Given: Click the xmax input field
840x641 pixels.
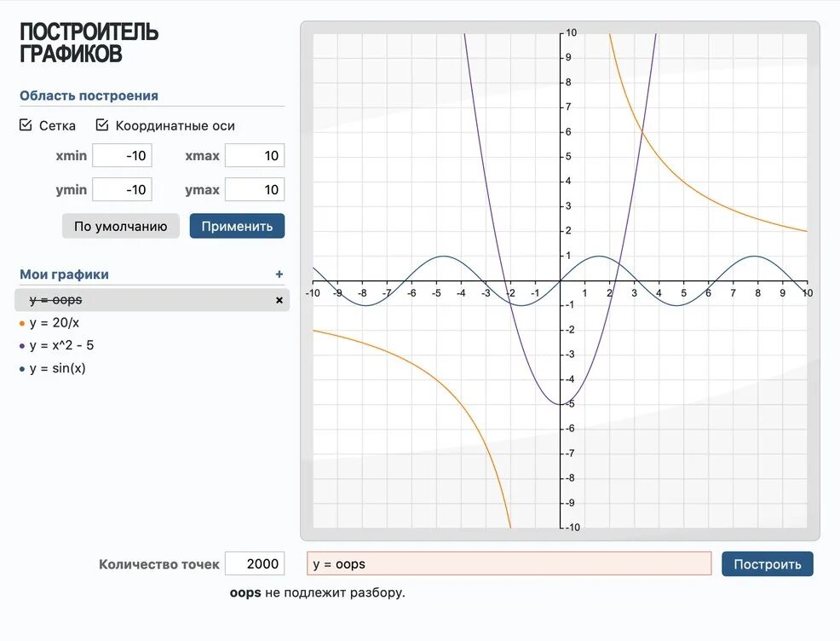Looking at the screenshot, I should click(x=255, y=155).
